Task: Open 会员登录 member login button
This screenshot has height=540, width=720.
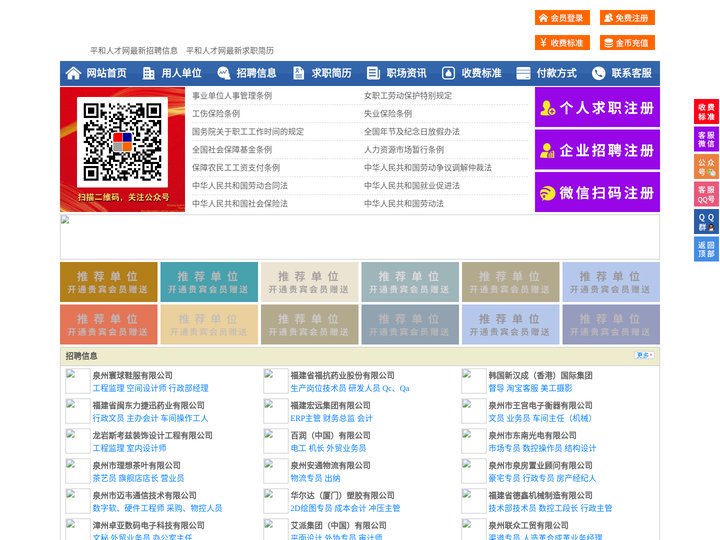Action: (562, 18)
